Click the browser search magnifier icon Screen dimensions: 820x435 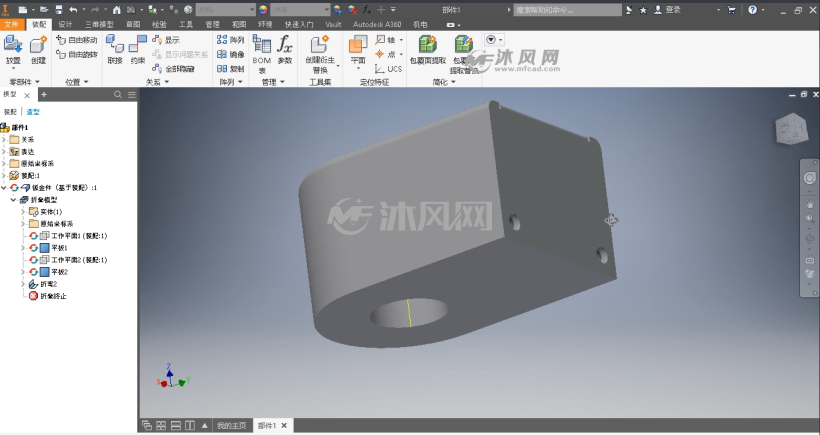point(118,94)
